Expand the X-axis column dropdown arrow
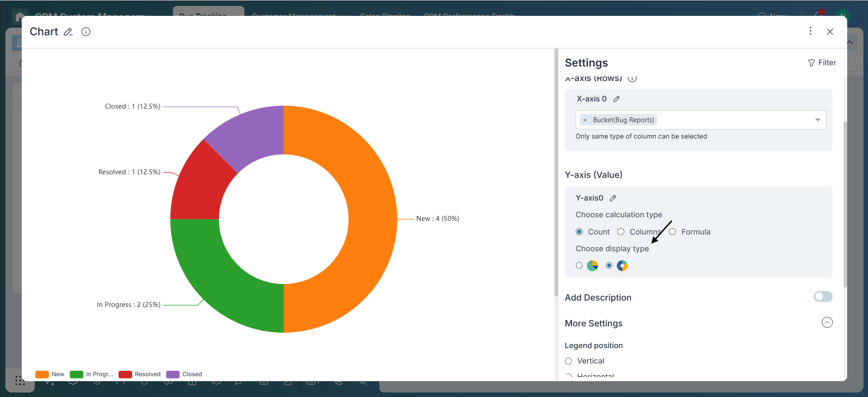The height and width of the screenshot is (397, 868). tap(817, 120)
